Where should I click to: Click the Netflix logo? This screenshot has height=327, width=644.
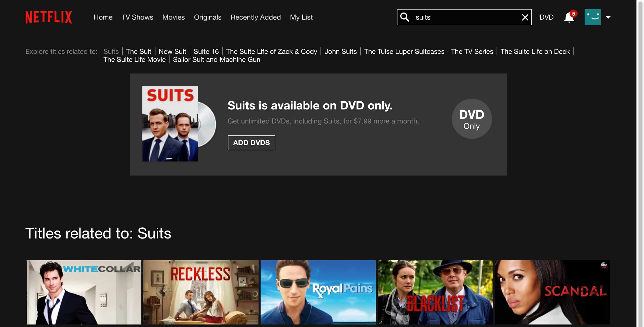point(49,17)
